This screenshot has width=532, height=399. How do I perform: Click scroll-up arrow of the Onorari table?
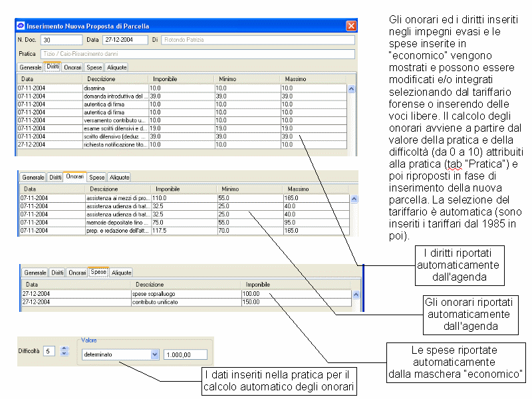tap(354, 199)
